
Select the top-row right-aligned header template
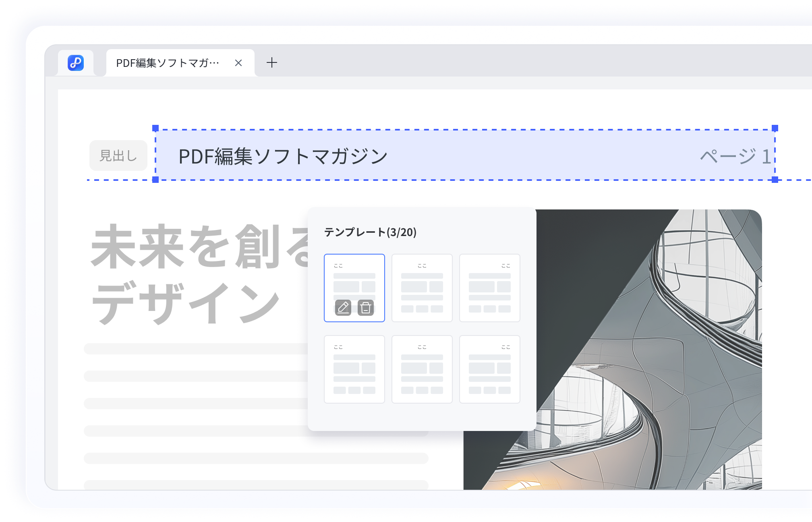(490, 288)
